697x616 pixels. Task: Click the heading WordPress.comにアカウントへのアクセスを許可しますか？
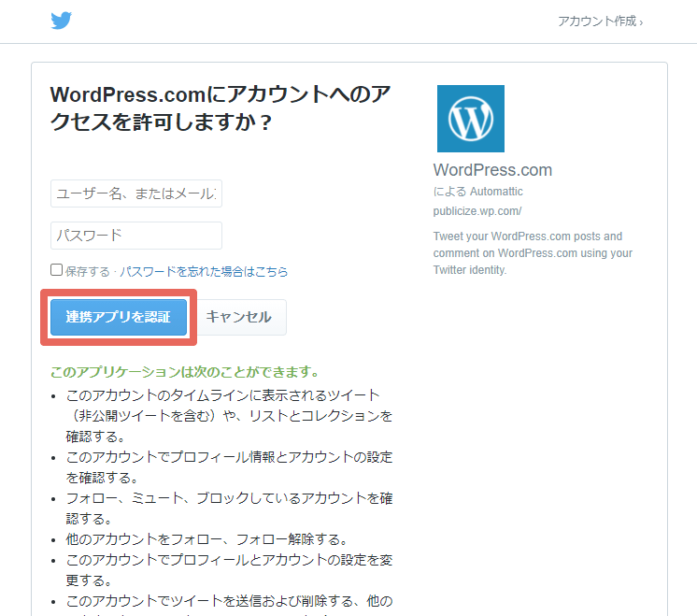[x=220, y=108]
